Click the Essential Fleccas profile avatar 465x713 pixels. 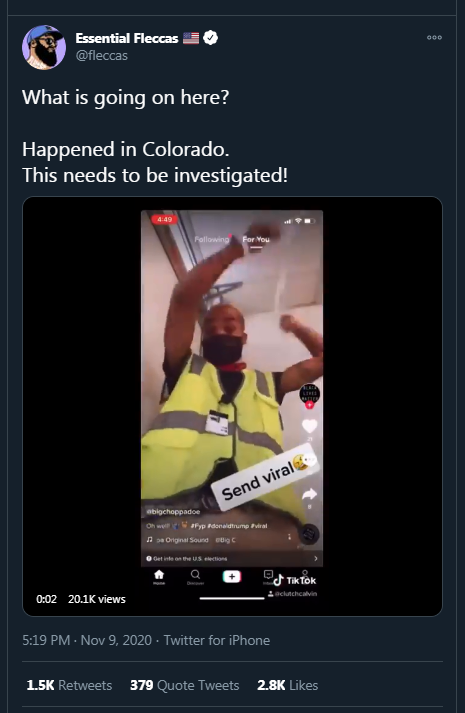44,47
